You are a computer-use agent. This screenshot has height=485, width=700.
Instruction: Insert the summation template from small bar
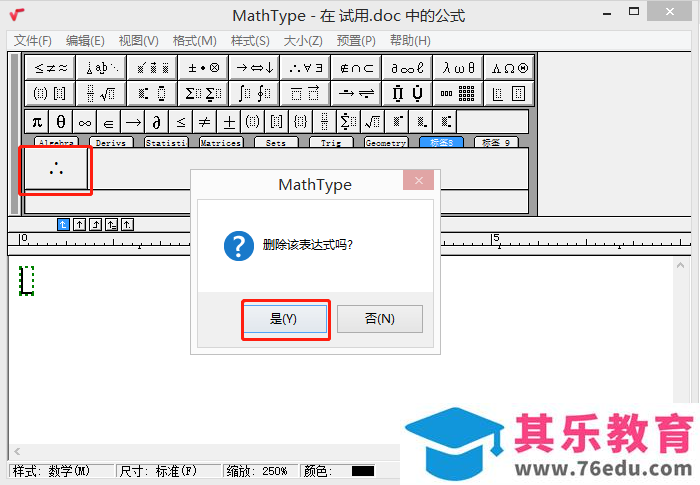pyautogui.click(x=349, y=121)
